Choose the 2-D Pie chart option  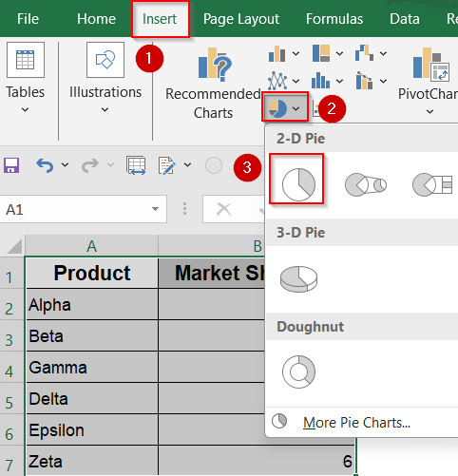pyautogui.click(x=298, y=184)
